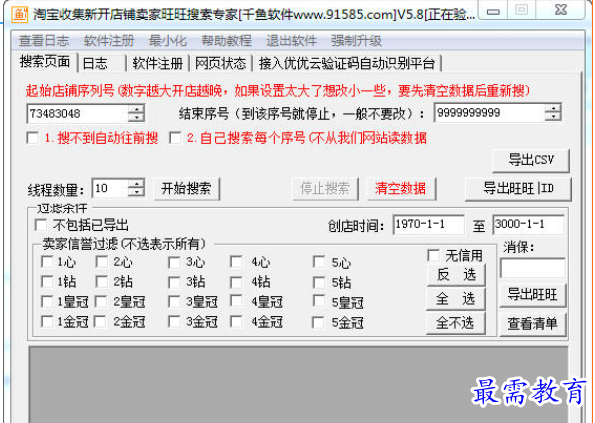Click the 最小化 menu item
595x423 pixels.
click(168, 41)
